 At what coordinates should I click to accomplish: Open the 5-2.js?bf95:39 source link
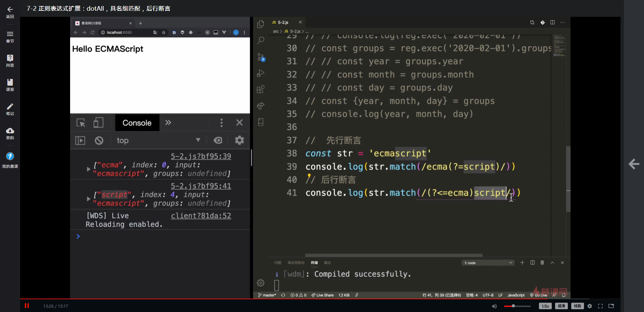pyautogui.click(x=201, y=156)
